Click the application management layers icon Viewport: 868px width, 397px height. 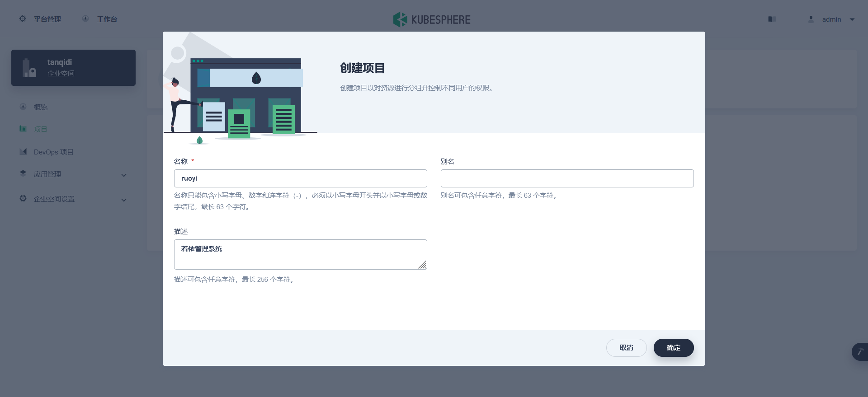[23, 173]
